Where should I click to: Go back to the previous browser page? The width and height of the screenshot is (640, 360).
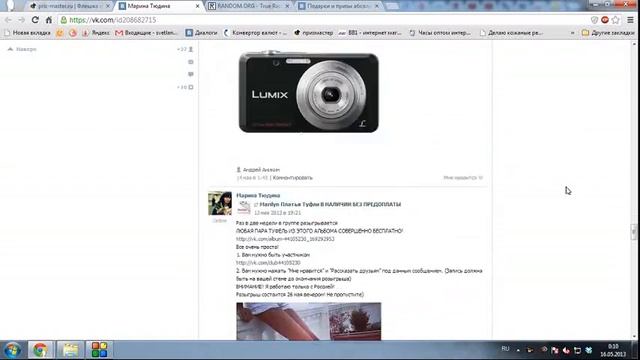[x=8, y=20]
